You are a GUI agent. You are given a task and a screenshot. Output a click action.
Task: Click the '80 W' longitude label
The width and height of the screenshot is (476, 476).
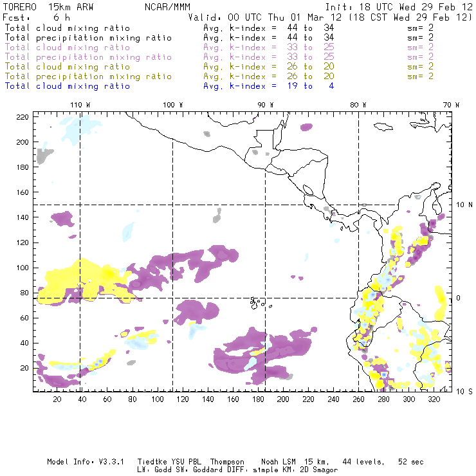[358, 105]
